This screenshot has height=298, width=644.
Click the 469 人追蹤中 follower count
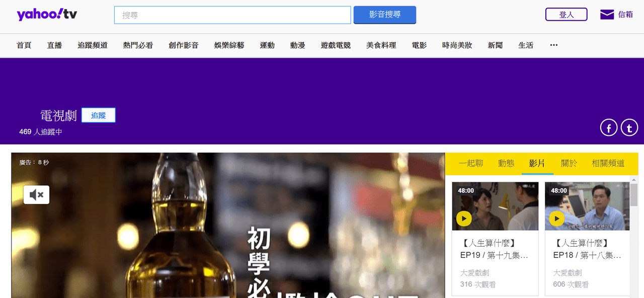[x=41, y=132]
